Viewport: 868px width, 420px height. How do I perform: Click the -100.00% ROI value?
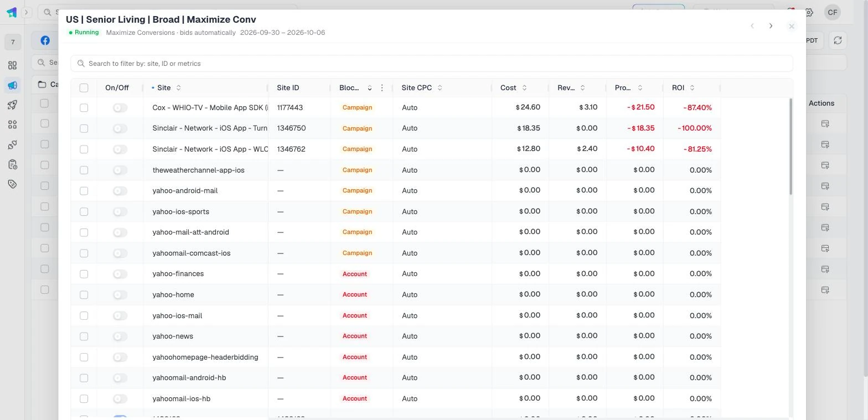(695, 128)
